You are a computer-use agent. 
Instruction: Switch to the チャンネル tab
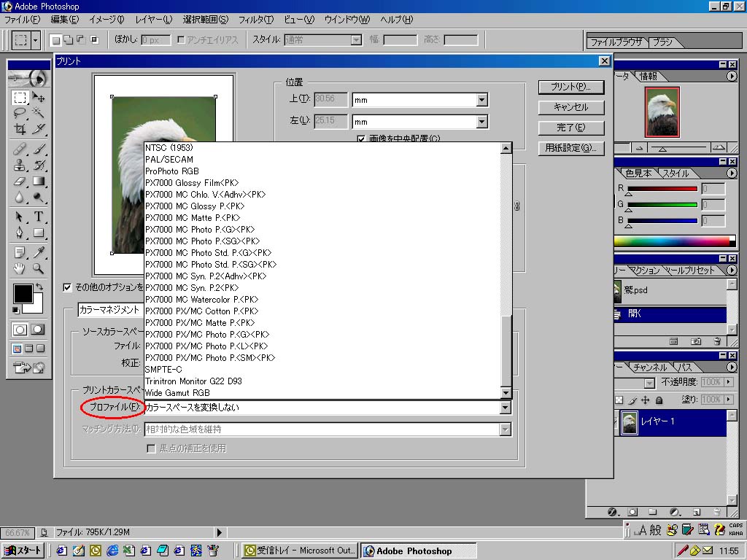[x=649, y=367]
